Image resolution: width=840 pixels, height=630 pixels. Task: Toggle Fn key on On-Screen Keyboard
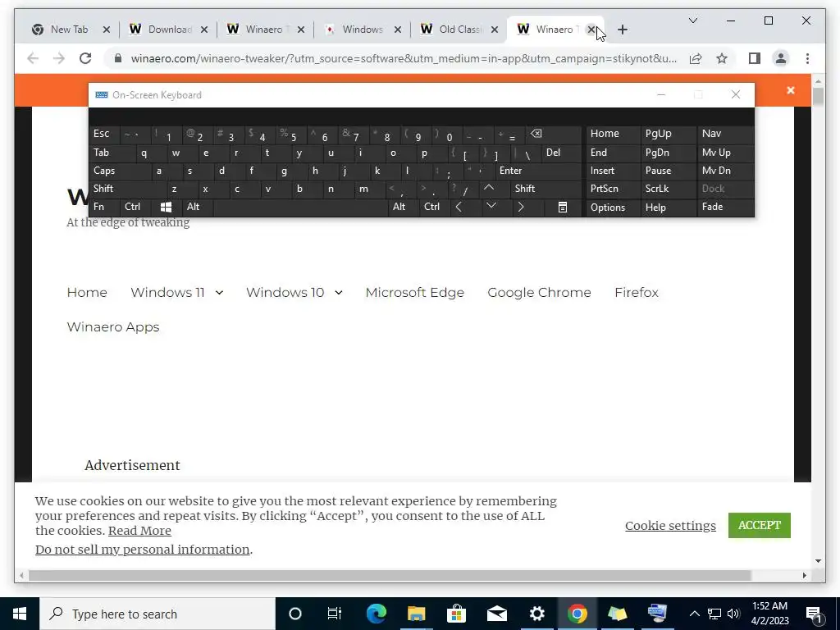click(x=104, y=207)
